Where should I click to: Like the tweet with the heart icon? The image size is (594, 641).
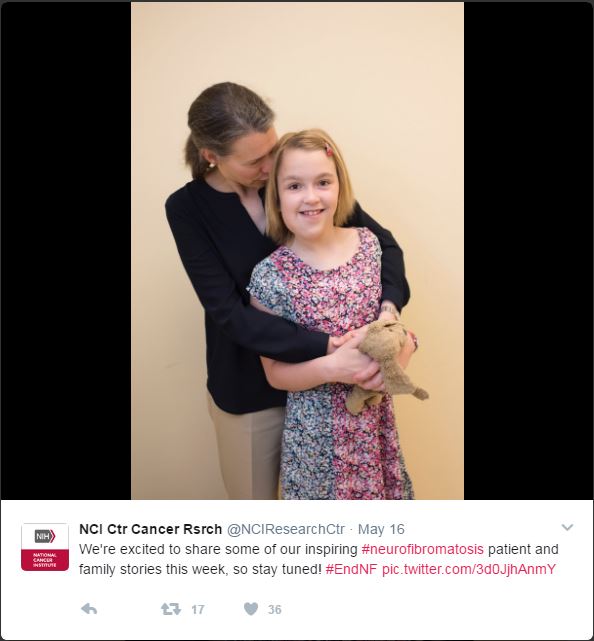(251, 609)
